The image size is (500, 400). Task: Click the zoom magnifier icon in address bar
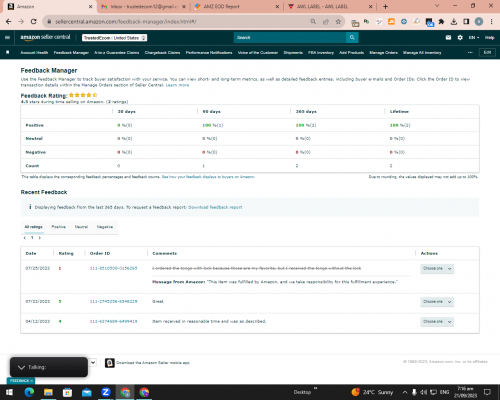pyautogui.click(x=313, y=22)
